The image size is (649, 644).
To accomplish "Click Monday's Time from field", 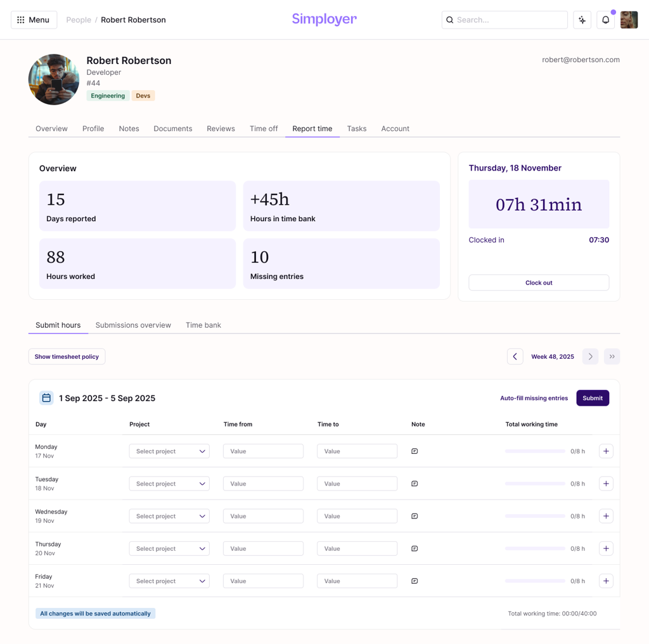I will 263,451.
